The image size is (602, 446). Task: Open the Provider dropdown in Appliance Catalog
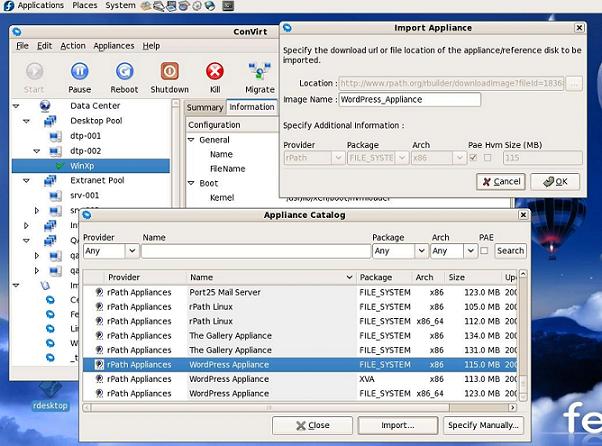[x=110, y=251]
